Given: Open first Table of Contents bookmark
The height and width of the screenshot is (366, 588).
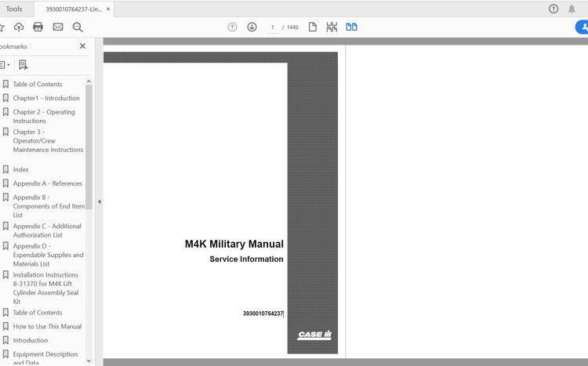Looking at the screenshot, I should click(x=38, y=84).
